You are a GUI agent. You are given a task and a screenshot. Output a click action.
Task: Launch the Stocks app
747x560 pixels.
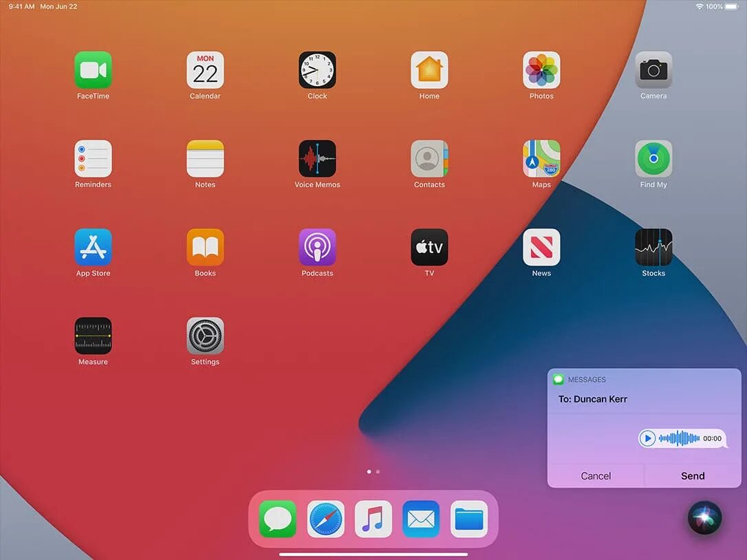pos(653,248)
